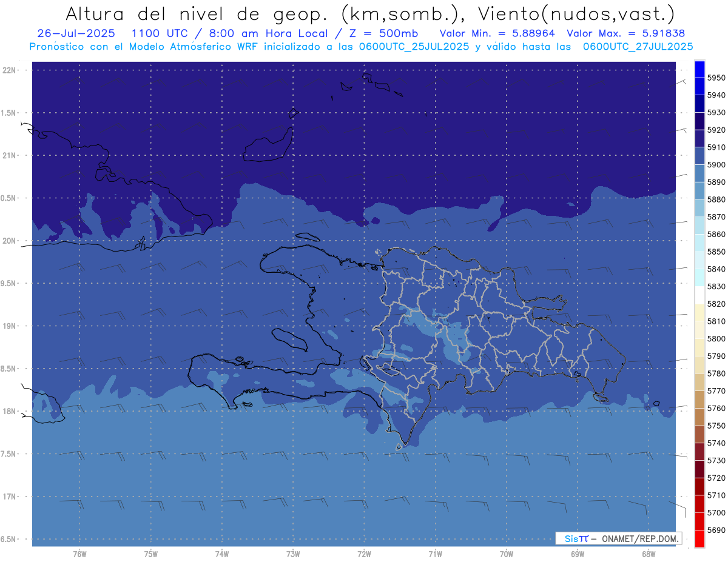Click the '22N' latitude label
Image resolution: width=728 pixels, height=562 pixels.
(10, 70)
